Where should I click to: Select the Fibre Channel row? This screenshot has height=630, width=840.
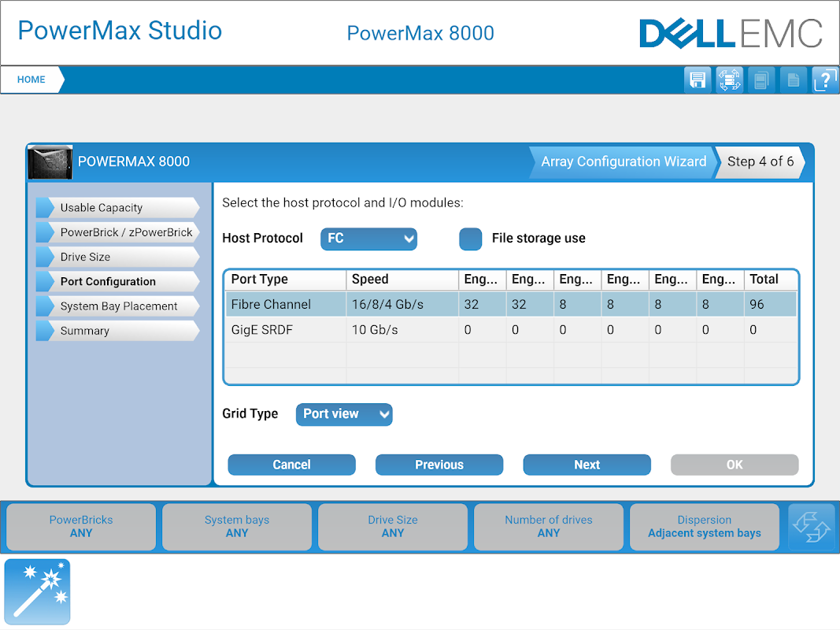click(511, 304)
